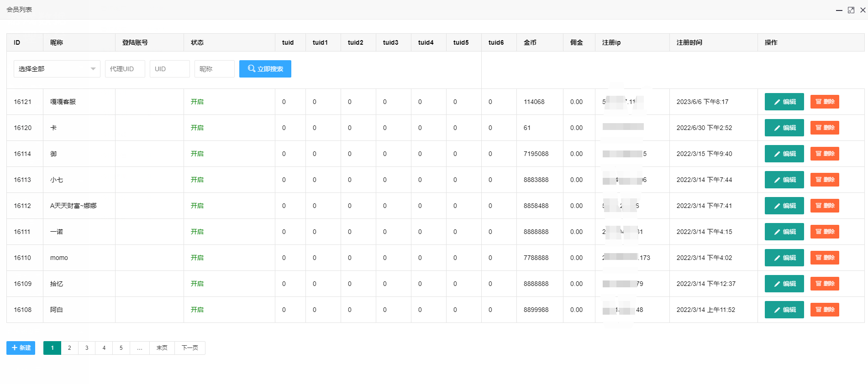Edit the member 小七 row
The image size is (868, 384).
[x=784, y=180]
